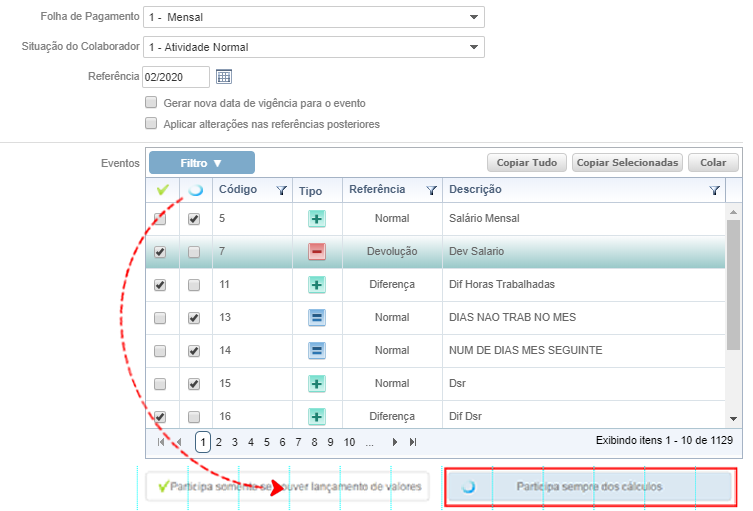The width and height of the screenshot is (753, 511).
Task: Go to the last page of the grid
Action: (413, 441)
